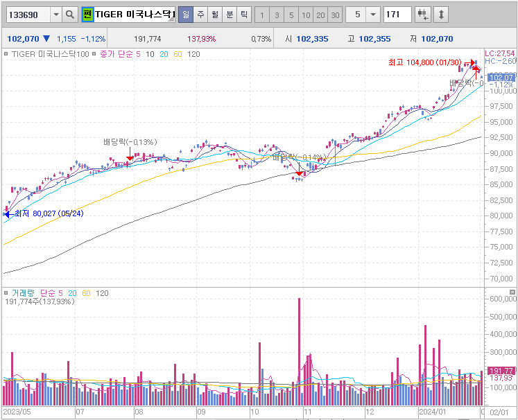The image size is (518, 420).
Task: Click the open price 시 102,335
Action: click(x=307, y=39)
